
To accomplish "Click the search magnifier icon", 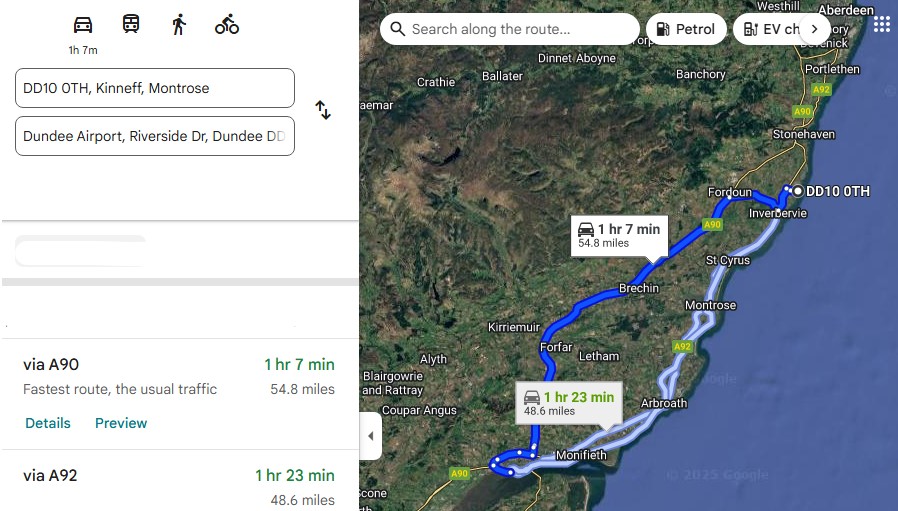I will click(398, 29).
